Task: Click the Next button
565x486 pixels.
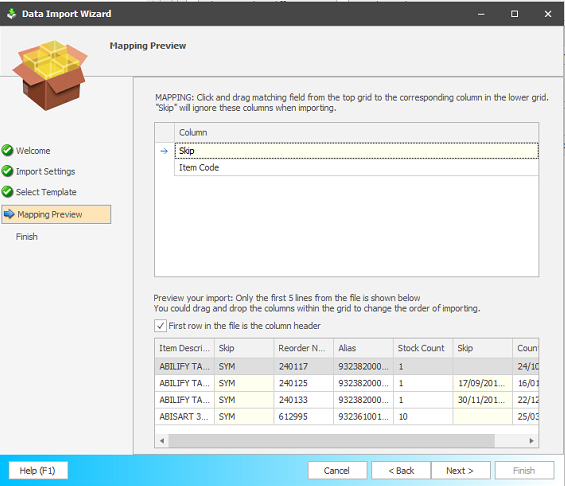Action: point(460,471)
